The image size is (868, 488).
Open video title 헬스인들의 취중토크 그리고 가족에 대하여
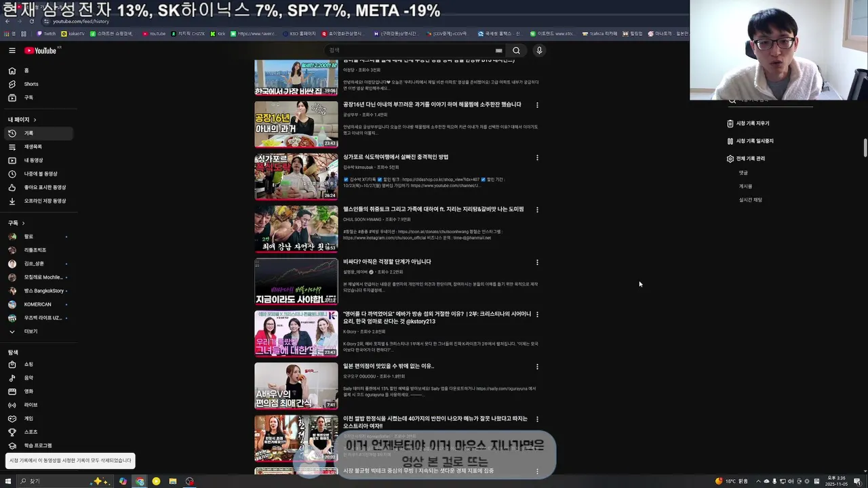pos(433,209)
